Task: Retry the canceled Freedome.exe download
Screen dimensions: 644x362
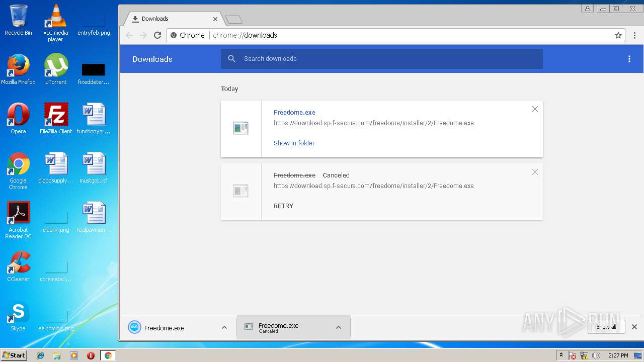Action: point(283,206)
